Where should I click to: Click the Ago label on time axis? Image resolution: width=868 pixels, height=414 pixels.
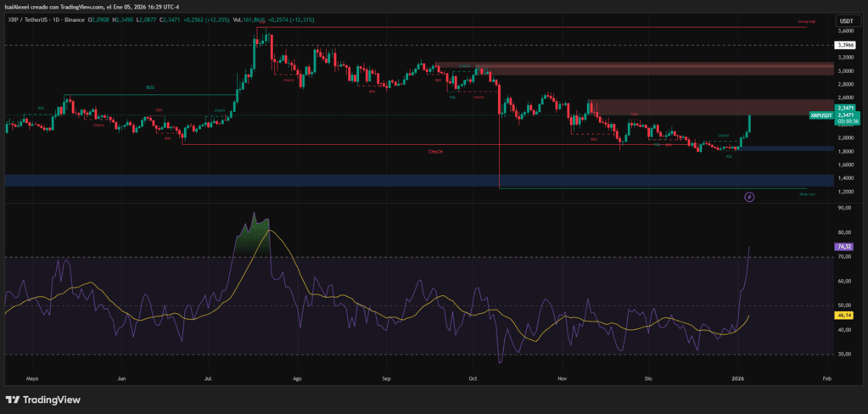click(x=297, y=379)
